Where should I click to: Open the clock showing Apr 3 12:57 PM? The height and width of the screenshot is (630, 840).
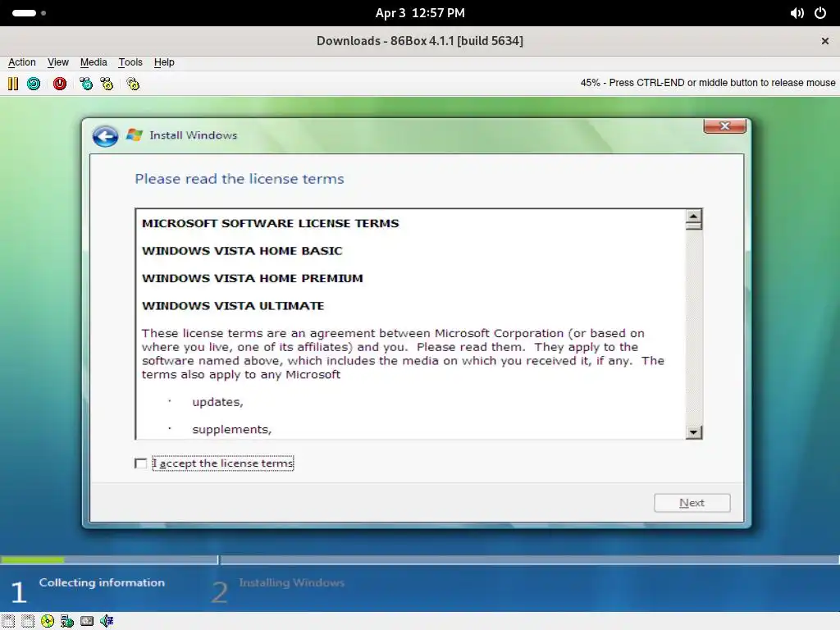pyautogui.click(x=420, y=13)
